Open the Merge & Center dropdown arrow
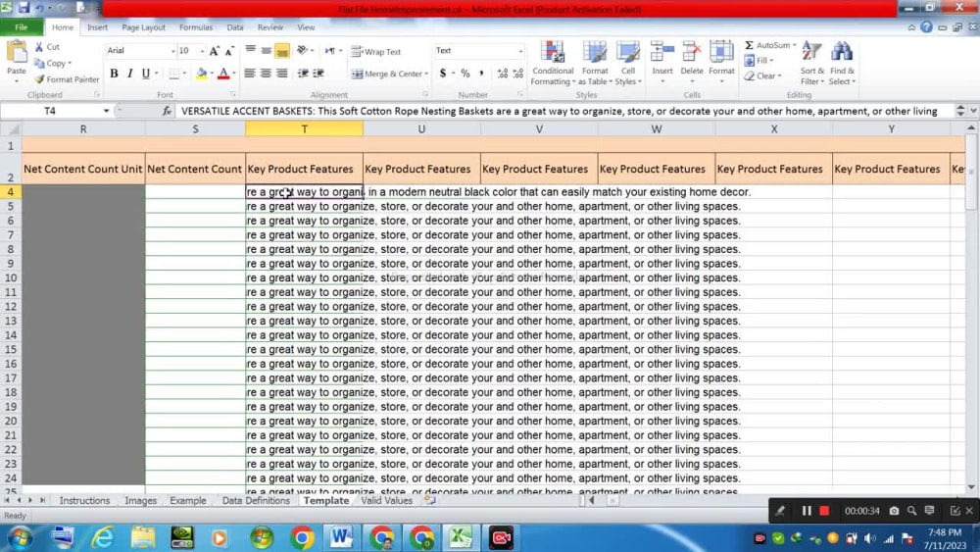 coord(426,74)
